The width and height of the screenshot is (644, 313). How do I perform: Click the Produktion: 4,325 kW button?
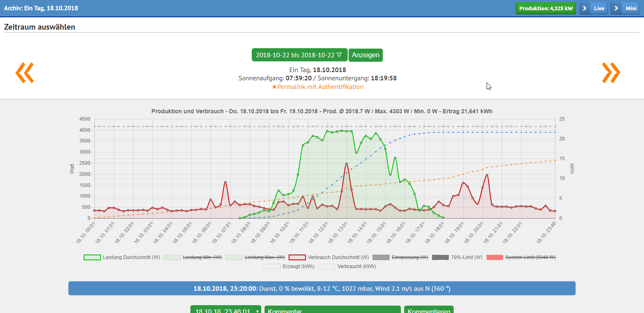point(546,8)
